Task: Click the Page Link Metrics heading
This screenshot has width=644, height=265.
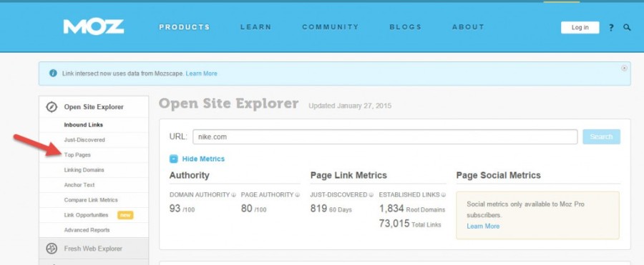Action: point(348,176)
